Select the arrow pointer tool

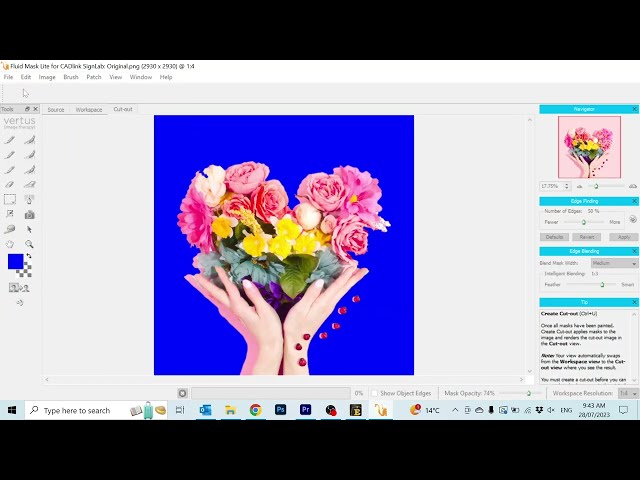click(x=29, y=229)
